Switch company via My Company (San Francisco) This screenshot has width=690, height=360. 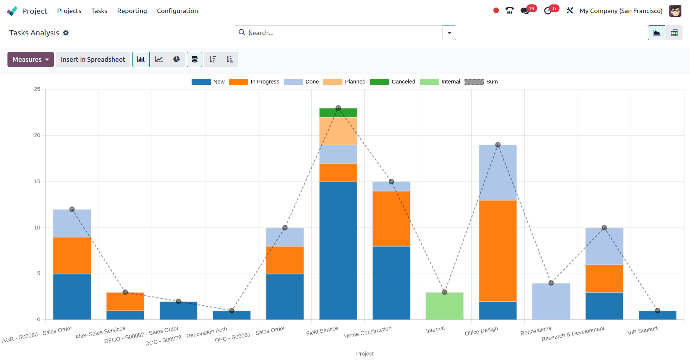coord(620,11)
